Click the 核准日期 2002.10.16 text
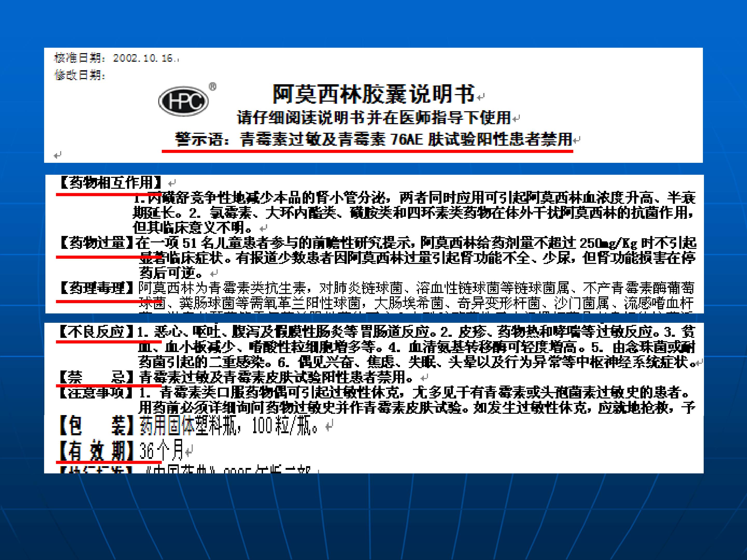Image resolution: width=747 pixels, height=560 pixels. [116, 58]
